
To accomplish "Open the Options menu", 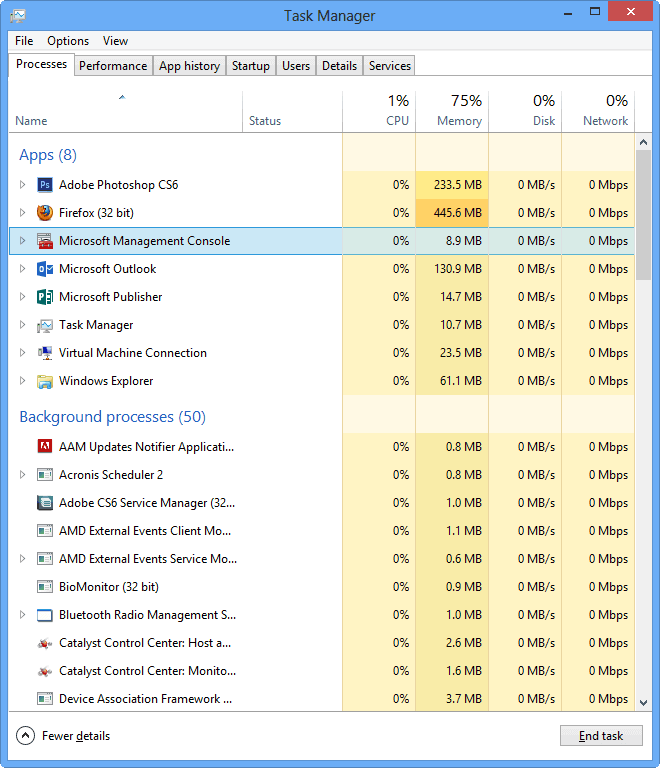I will (68, 41).
